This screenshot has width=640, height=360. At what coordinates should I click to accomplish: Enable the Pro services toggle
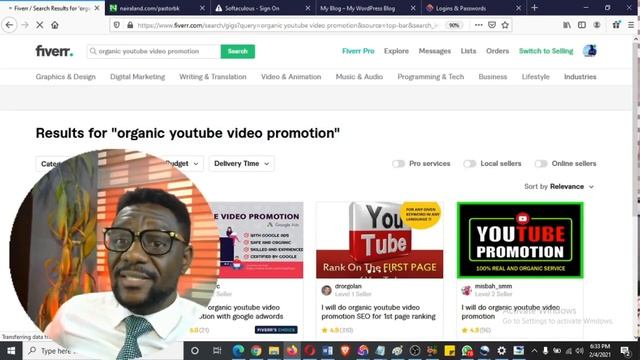(x=398, y=164)
